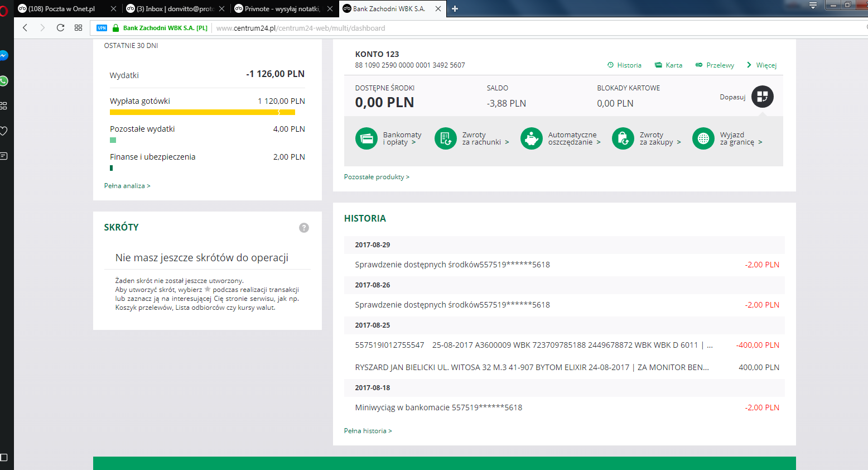Click the KONTO 123 account title
The width and height of the screenshot is (868, 470).
[377, 54]
